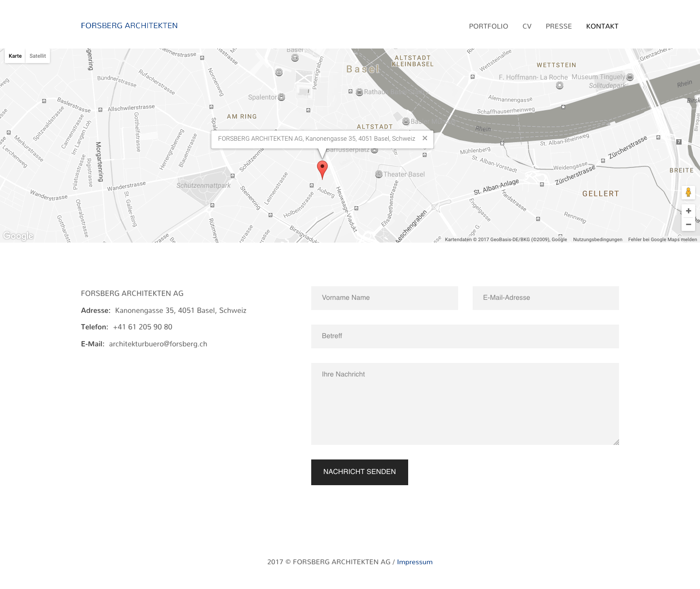
Task: Click the Google logo on map
Action: pos(18,236)
